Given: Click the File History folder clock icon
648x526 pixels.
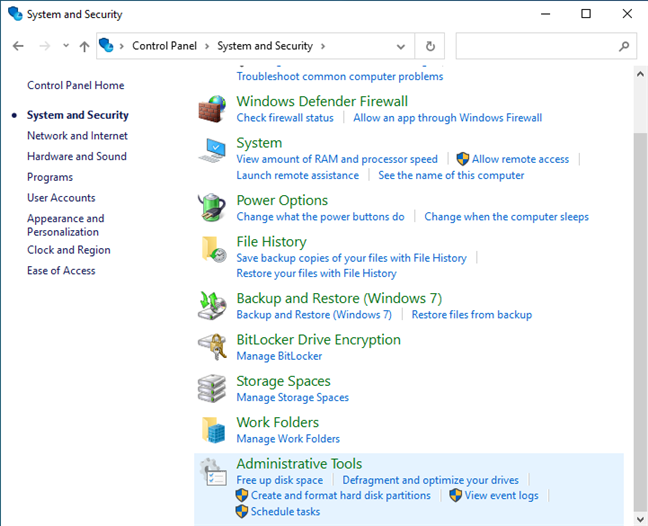Looking at the screenshot, I should 213,249.
